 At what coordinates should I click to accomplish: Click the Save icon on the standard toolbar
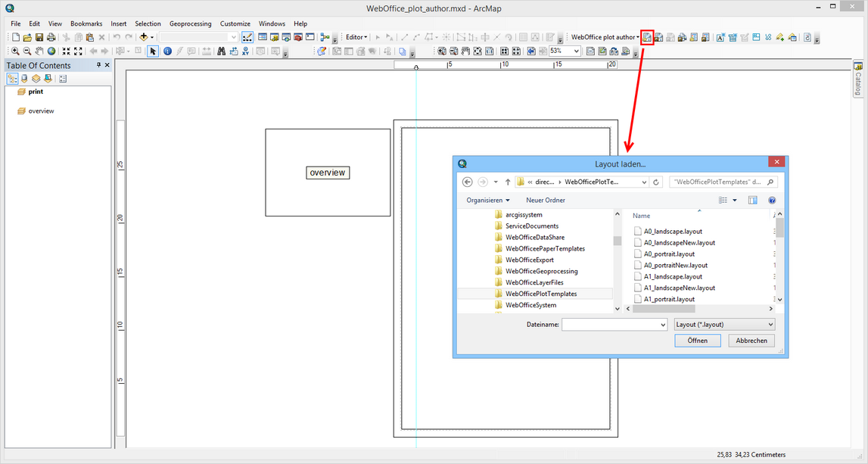[39, 36]
